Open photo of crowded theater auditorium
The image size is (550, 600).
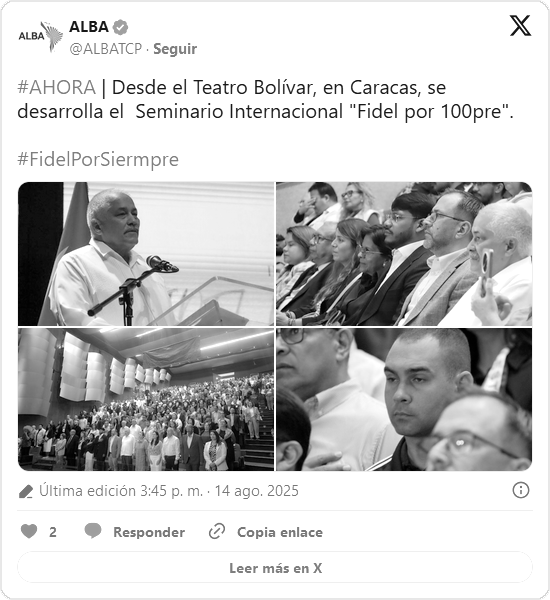(146, 399)
